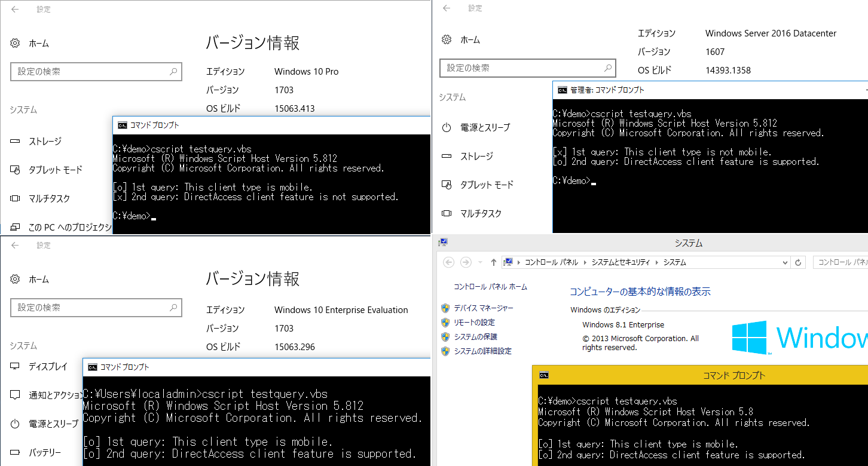Open the address bar dropdown in the System window
Viewport: 868px width, 466px height.
(x=786, y=262)
